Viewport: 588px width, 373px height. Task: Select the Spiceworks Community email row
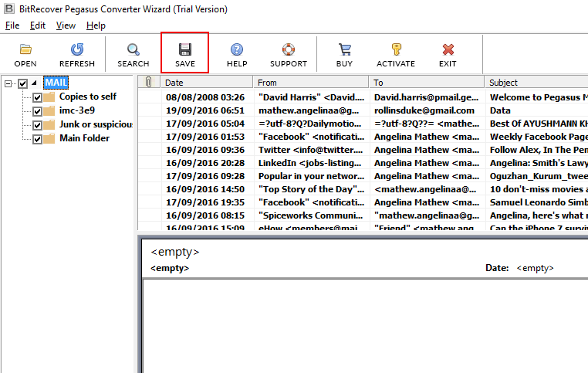point(363,215)
